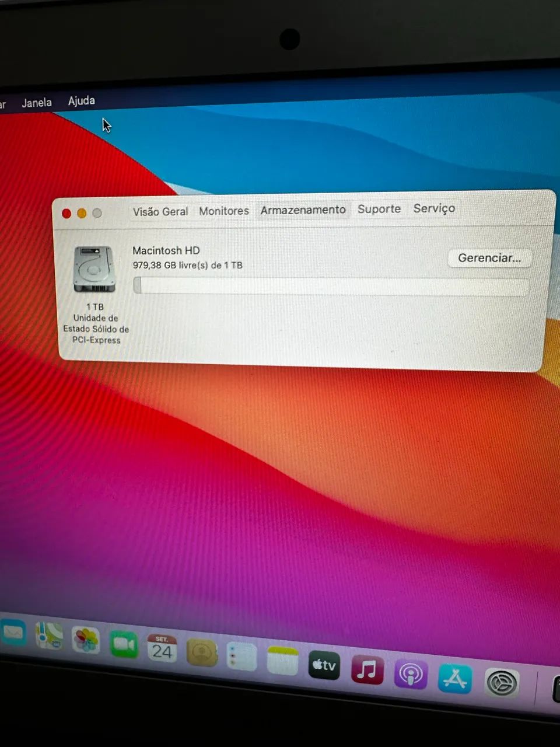Viewport: 560px width, 747px height.
Task: Launch Podcasts from the Dock
Action: point(411,675)
